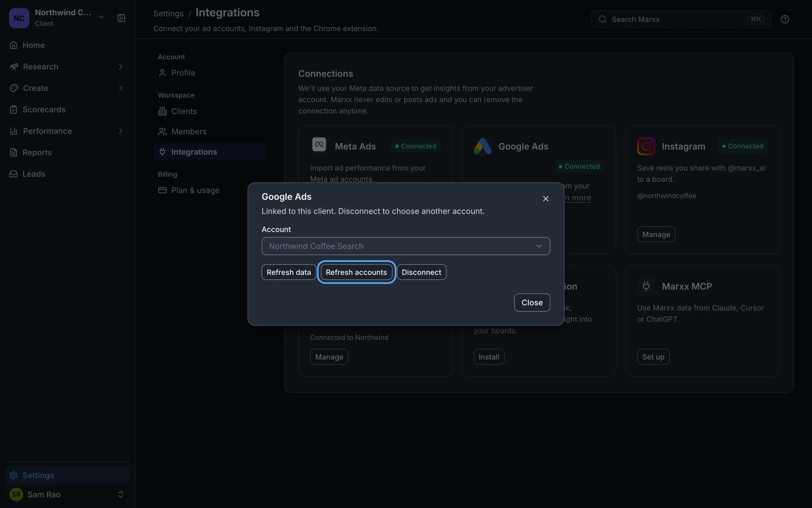Screen dimensions: 812x508
Task: Open Scorecards in the sidebar
Action: pos(67,109)
